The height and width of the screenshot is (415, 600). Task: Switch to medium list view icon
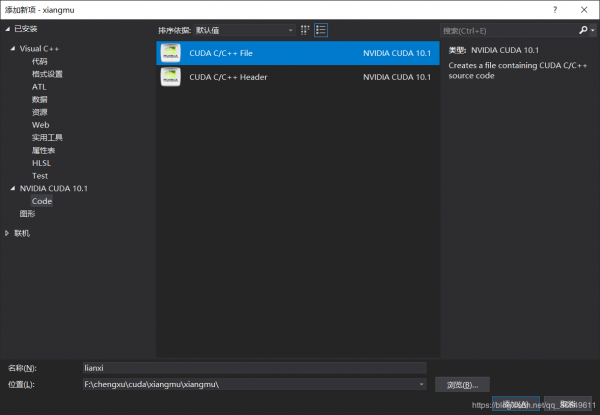[321, 30]
